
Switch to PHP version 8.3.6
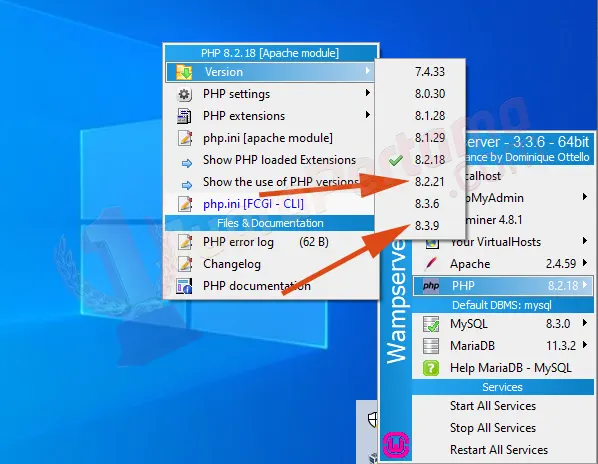[x=427, y=204]
